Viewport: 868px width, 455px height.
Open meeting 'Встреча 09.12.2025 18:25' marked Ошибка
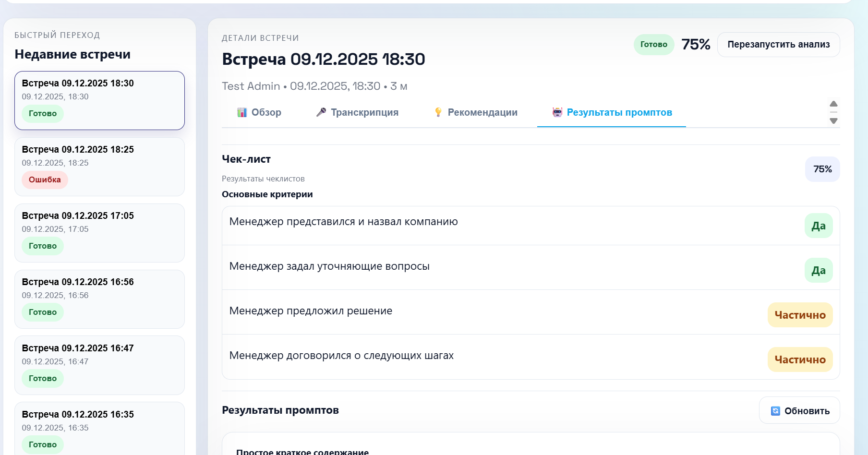[99, 166]
